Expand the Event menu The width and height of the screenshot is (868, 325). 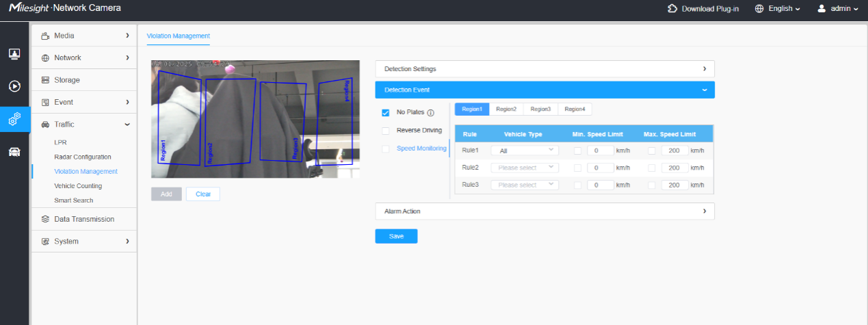click(127, 102)
